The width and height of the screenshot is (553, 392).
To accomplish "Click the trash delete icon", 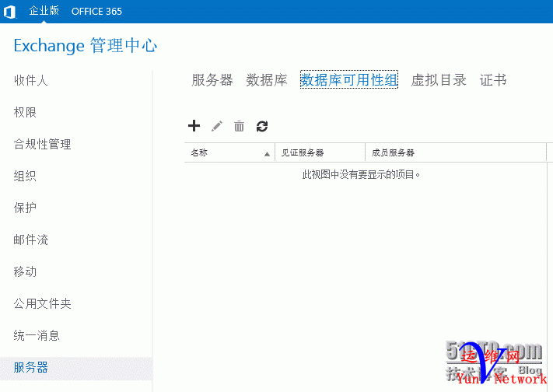I will 239,126.
